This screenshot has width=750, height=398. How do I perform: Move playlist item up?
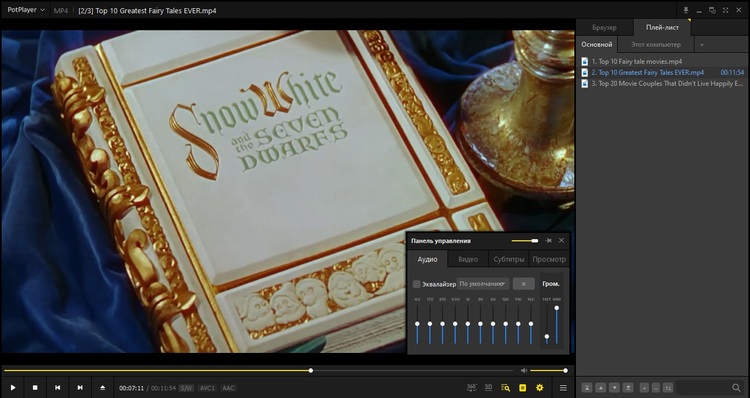click(x=600, y=387)
